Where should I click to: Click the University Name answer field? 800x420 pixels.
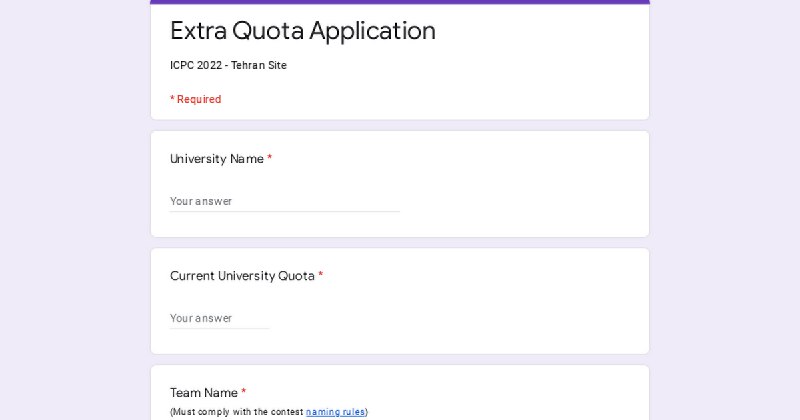(x=285, y=201)
